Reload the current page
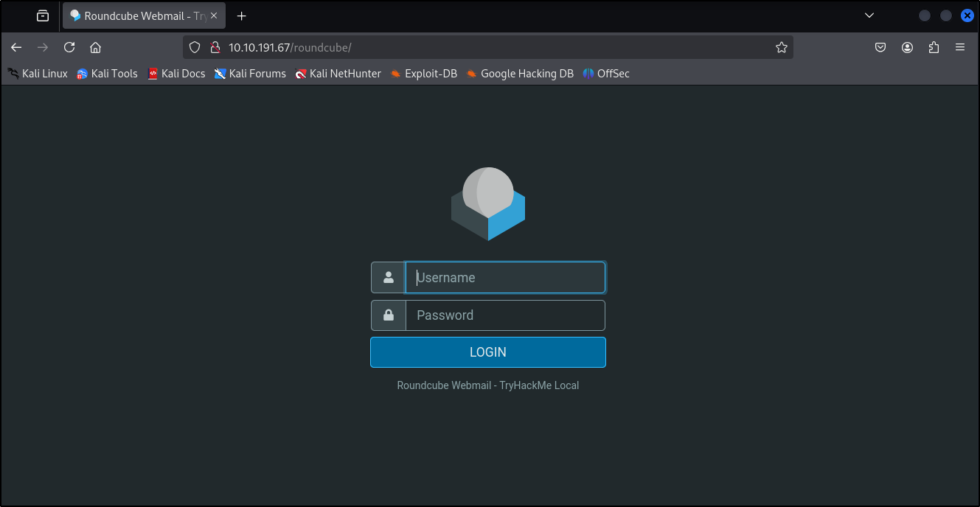 (69, 47)
